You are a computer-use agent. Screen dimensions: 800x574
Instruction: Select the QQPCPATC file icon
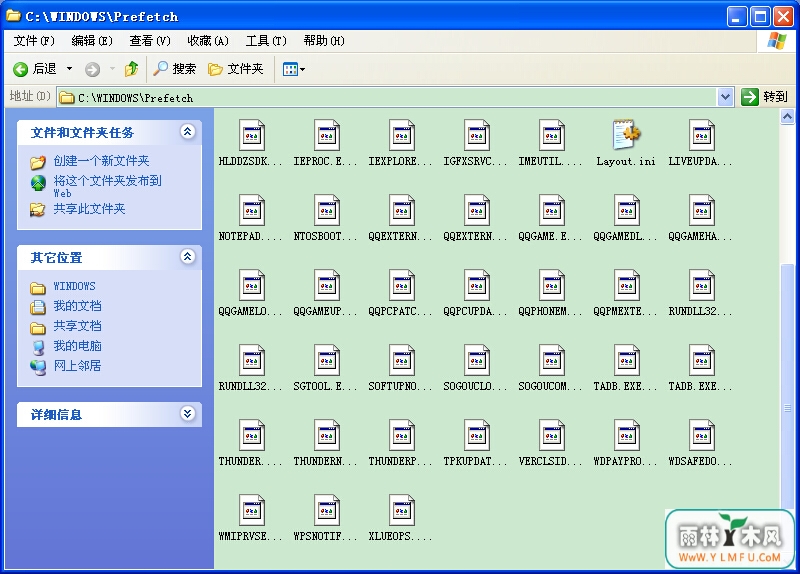pos(402,285)
